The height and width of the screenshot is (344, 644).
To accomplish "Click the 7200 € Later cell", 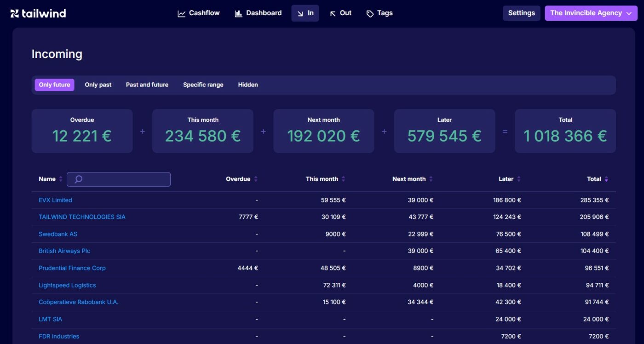I will click(x=511, y=336).
